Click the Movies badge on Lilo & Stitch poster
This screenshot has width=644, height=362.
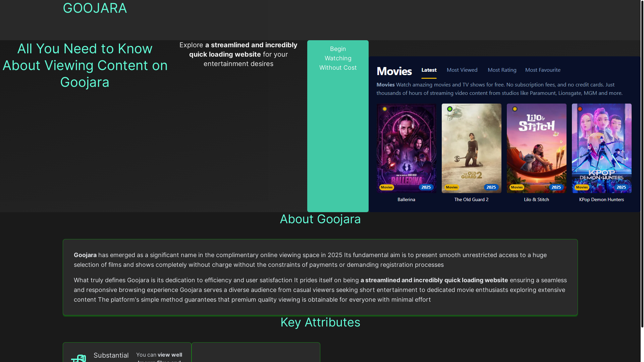coord(517,187)
